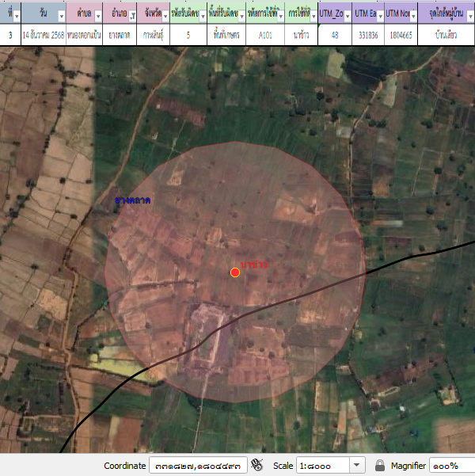Open filter arrow on UTM_Zo column header
The height and width of the screenshot is (476, 475).
[345, 17]
